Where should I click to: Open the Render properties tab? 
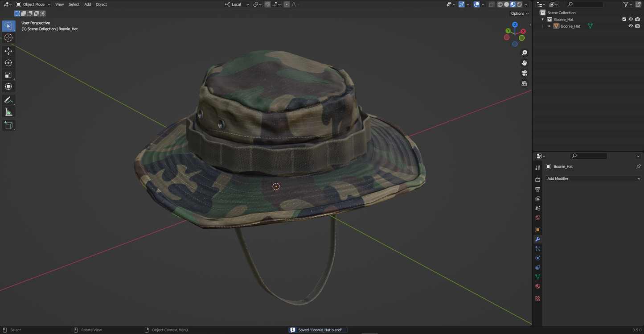[537, 179]
